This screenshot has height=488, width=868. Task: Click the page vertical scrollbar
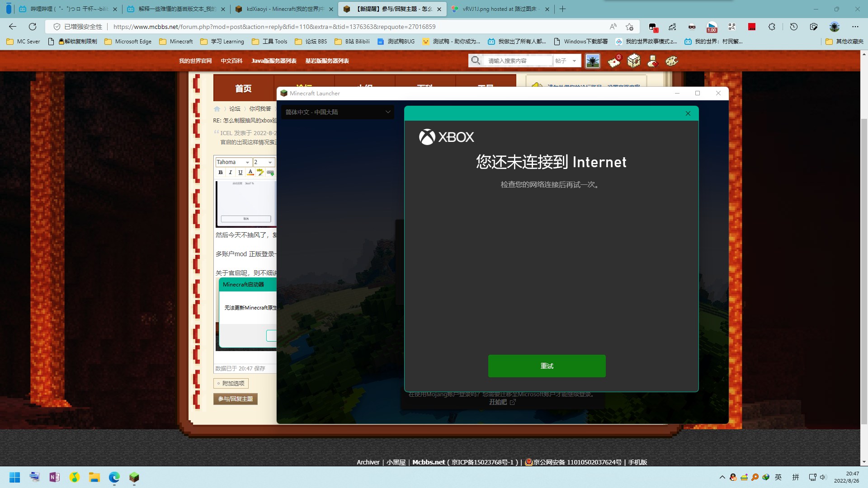864,271
